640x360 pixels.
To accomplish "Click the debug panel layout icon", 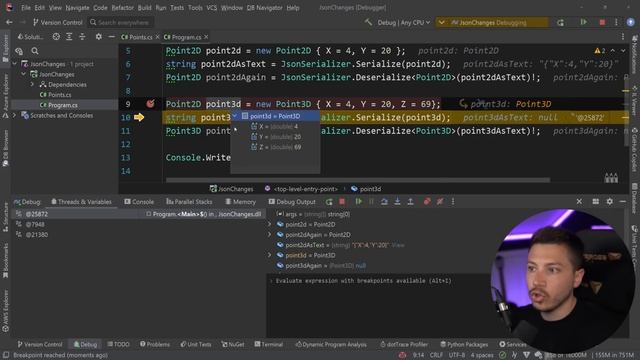I will (x=596, y=202).
